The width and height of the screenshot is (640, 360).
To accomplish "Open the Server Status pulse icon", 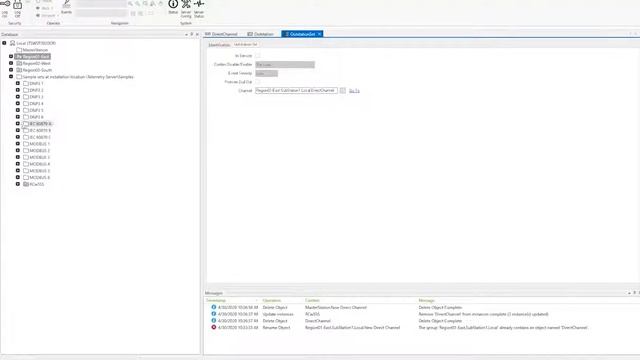I will click(199, 4).
